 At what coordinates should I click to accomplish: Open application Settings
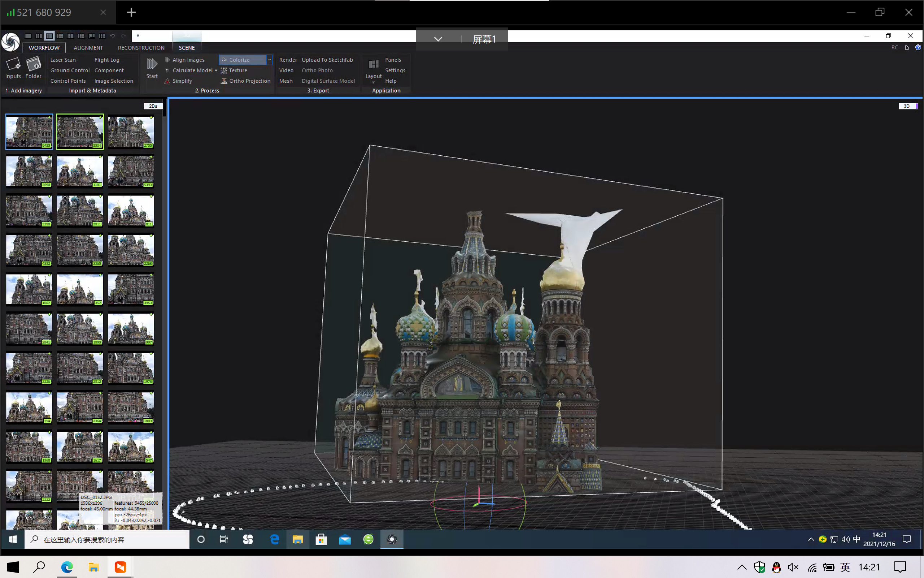[395, 70]
